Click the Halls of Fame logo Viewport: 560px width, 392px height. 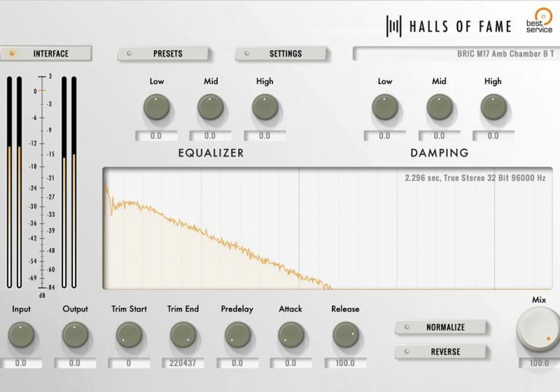click(449, 27)
